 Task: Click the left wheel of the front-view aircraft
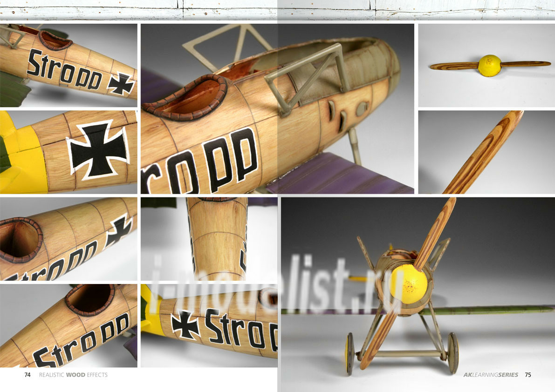pos(350,353)
